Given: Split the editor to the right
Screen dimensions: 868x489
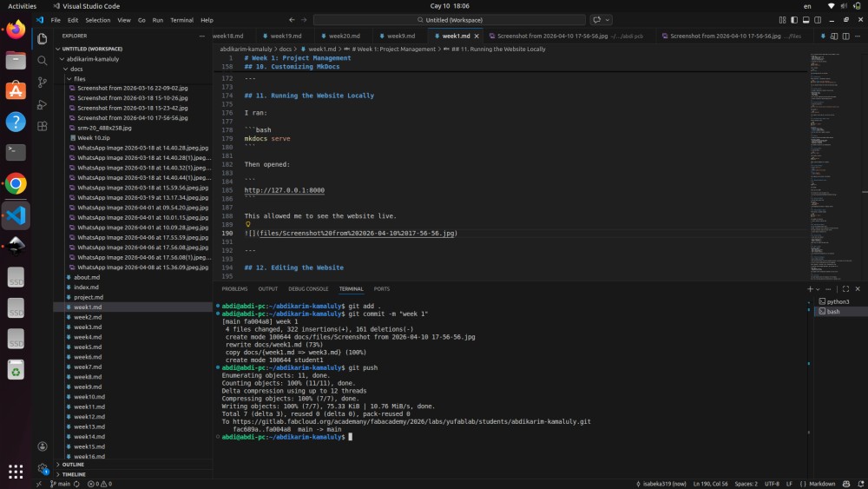Looking at the screenshot, I should point(845,36).
